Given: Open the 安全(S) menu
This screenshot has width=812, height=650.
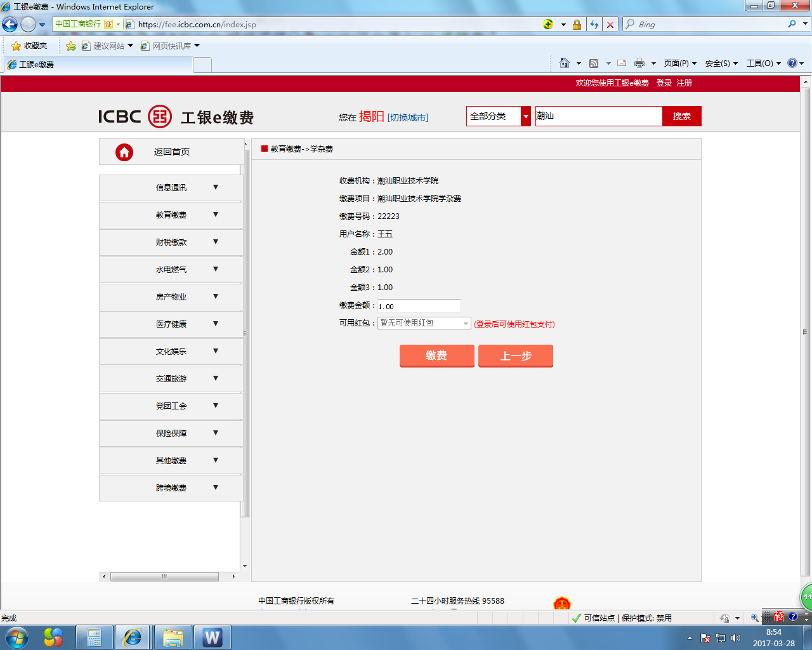Looking at the screenshot, I should 721,63.
